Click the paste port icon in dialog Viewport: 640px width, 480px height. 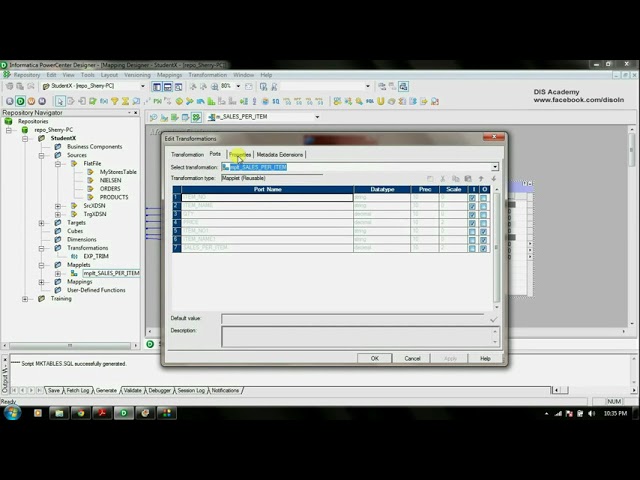pos(468,179)
